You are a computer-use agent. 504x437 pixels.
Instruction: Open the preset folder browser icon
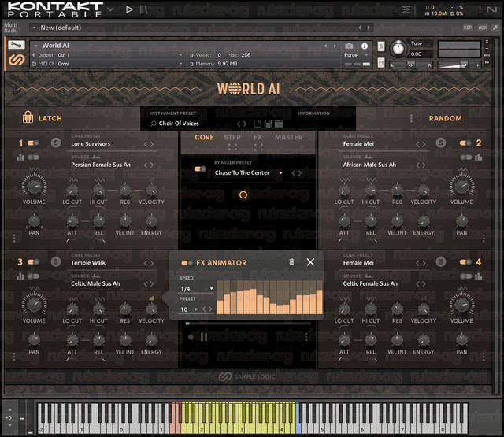click(279, 124)
